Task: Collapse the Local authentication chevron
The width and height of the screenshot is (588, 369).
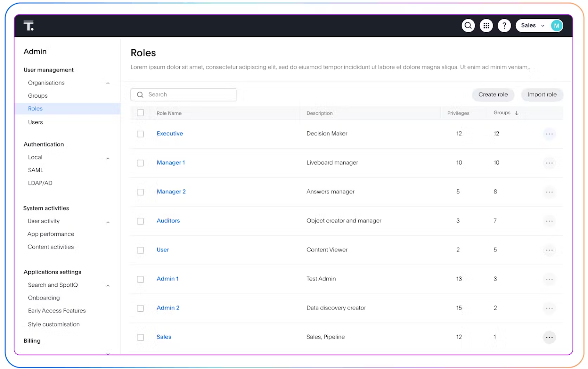Action: (x=108, y=159)
